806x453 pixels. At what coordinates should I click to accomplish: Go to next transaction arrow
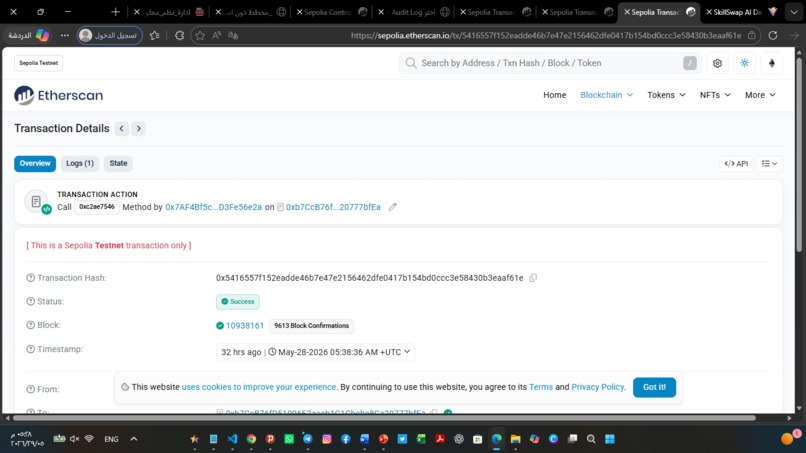pyautogui.click(x=138, y=129)
